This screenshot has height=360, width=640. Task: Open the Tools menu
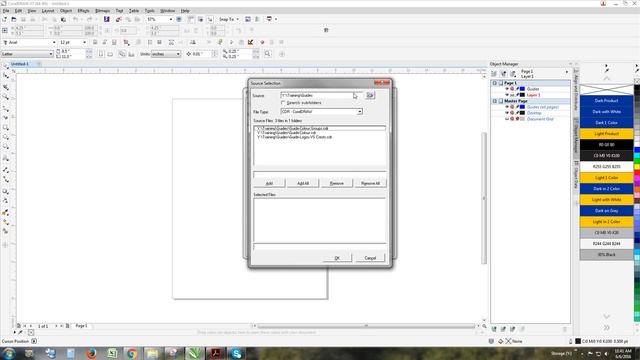(149, 11)
